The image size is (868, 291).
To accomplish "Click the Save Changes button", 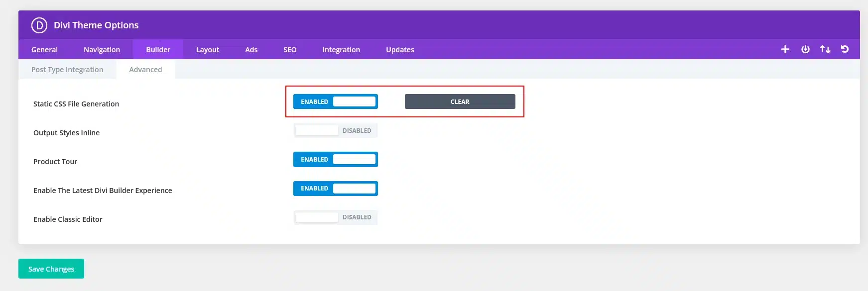I will pos(51,269).
